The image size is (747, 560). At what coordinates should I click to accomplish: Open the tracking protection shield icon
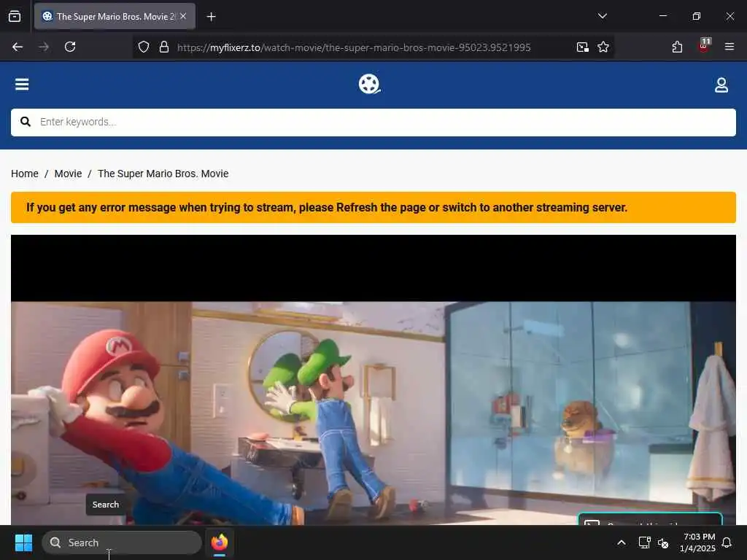(144, 47)
